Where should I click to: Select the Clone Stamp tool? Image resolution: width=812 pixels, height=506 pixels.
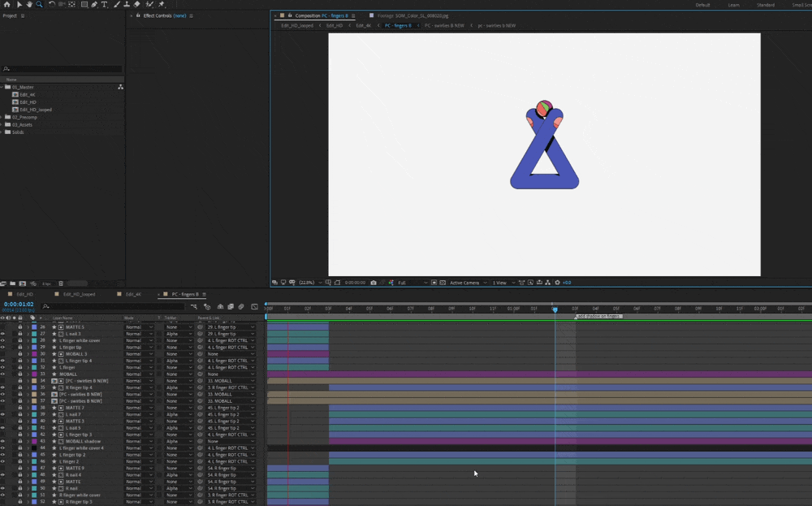coord(127,4)
